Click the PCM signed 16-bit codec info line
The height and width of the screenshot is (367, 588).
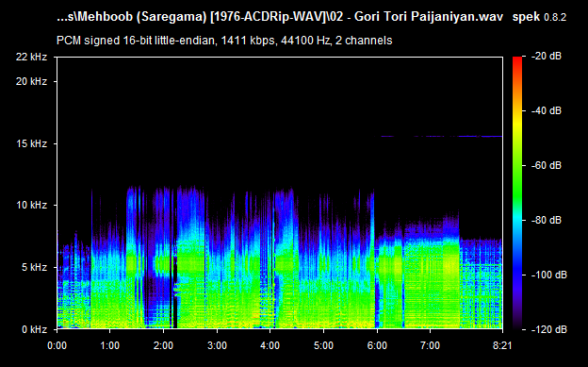(224, 41)
